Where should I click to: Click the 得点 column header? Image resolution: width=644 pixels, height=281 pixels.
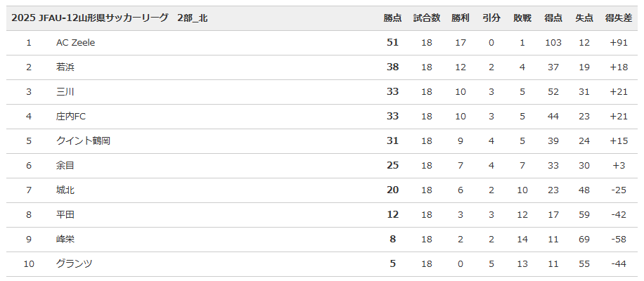click(x=553, y=18)
